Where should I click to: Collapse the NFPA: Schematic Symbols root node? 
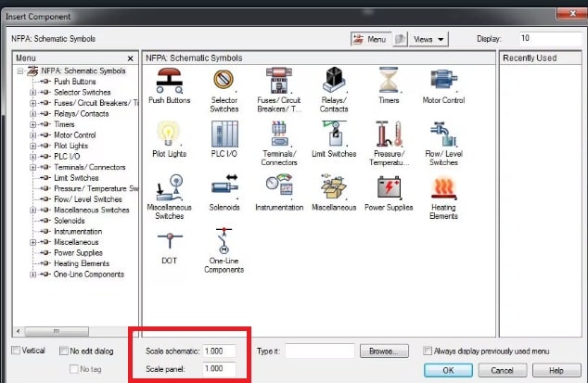(x=20, y=70)
